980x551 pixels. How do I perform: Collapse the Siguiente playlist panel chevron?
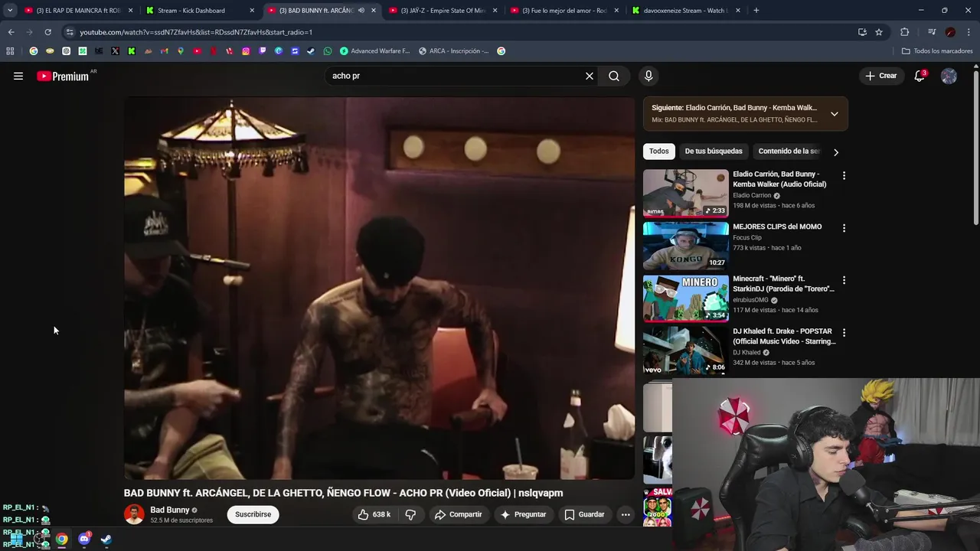[835, 114]
